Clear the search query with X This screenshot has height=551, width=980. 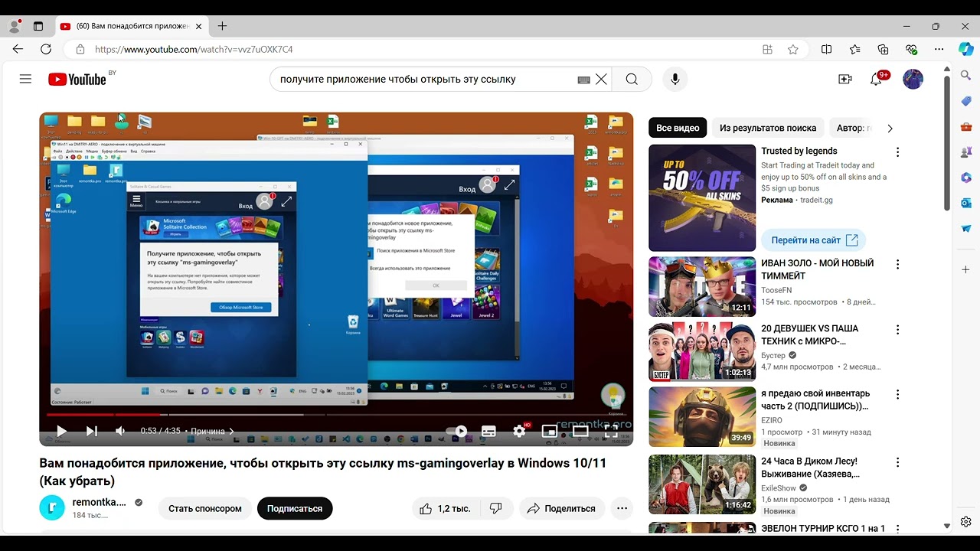click(602, 79)
